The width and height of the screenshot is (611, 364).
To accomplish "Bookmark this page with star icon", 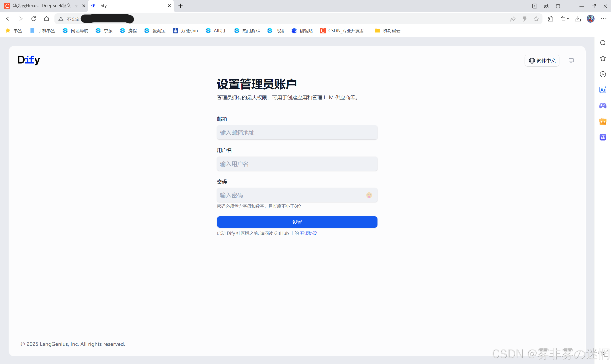I will 536,19.
